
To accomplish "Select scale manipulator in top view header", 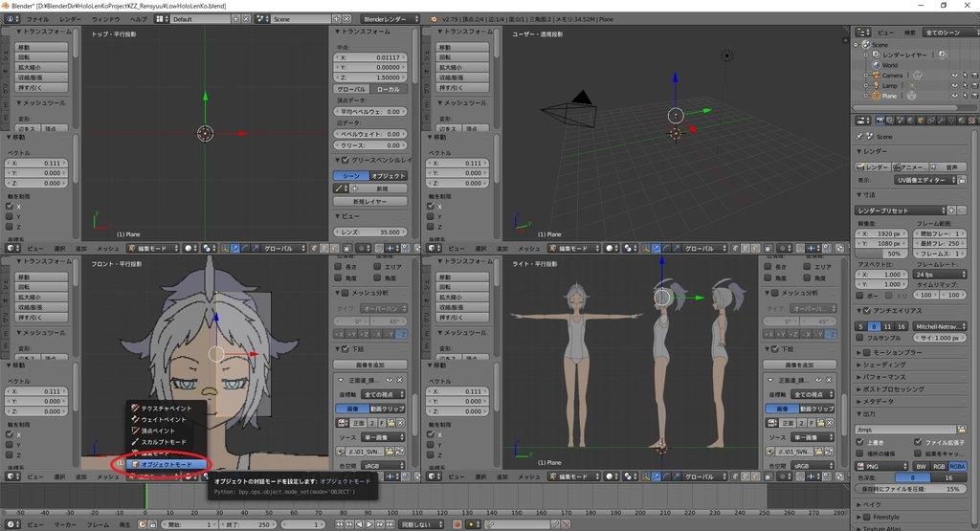I will click(255, 249).
